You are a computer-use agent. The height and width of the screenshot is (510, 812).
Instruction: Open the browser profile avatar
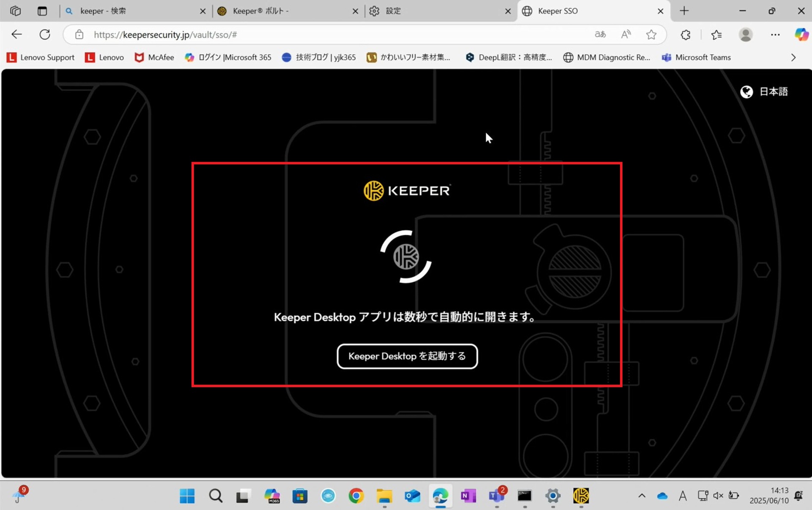746,35
